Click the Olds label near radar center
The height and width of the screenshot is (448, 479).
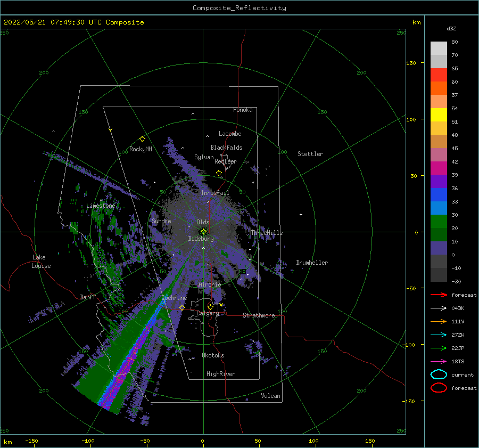tap(203, 222)
